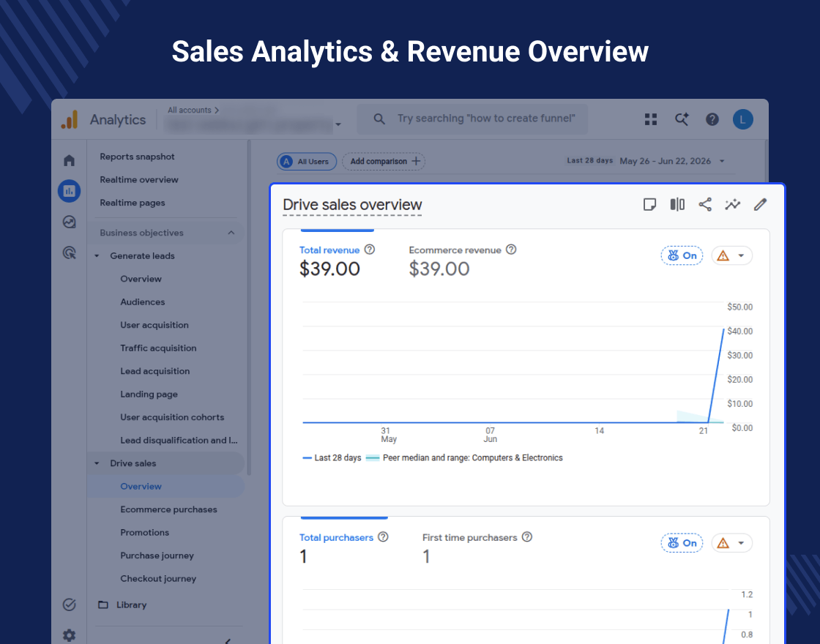The width and height of the screenshot is (820, 644).
Task: Open Realtime overview in sidebar
Action: coord(139,179)
